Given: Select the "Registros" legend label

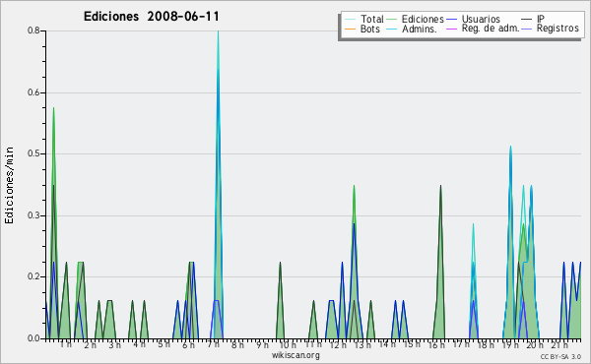Looking at the screenshot, I should [x=558, y=29].
